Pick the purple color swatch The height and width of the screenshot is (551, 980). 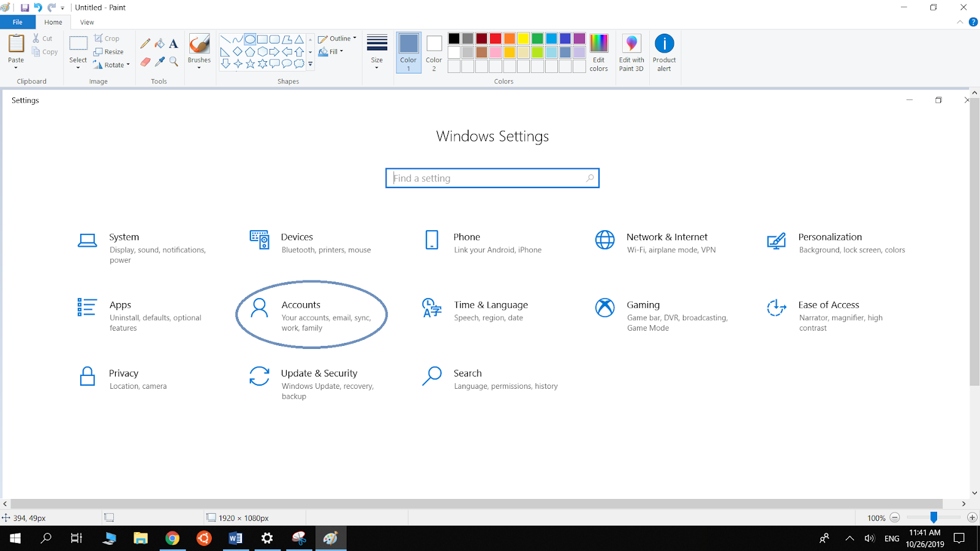click(579, 39)
